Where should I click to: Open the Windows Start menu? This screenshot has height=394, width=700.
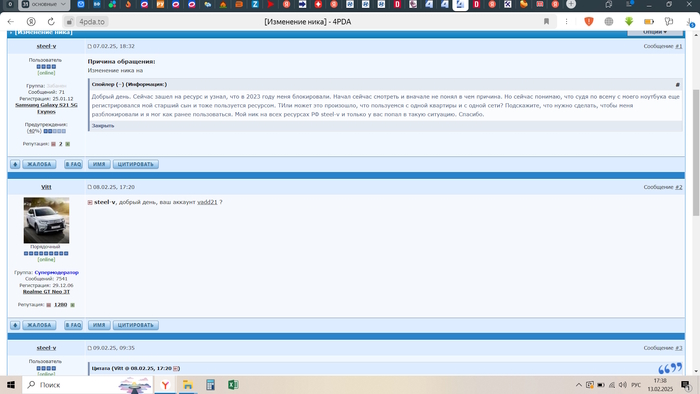point(11,385)
